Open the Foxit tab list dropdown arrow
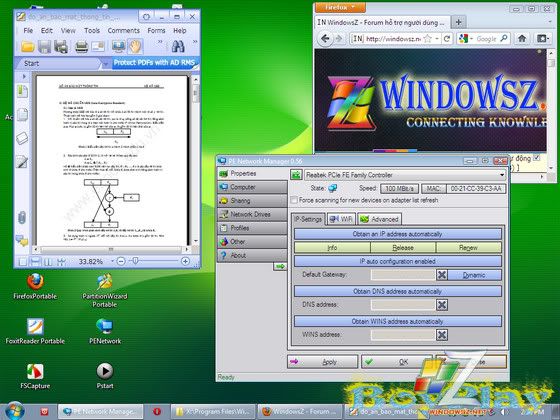The width and height of the screenshot is (560, 420). click(x=106, y=64)
